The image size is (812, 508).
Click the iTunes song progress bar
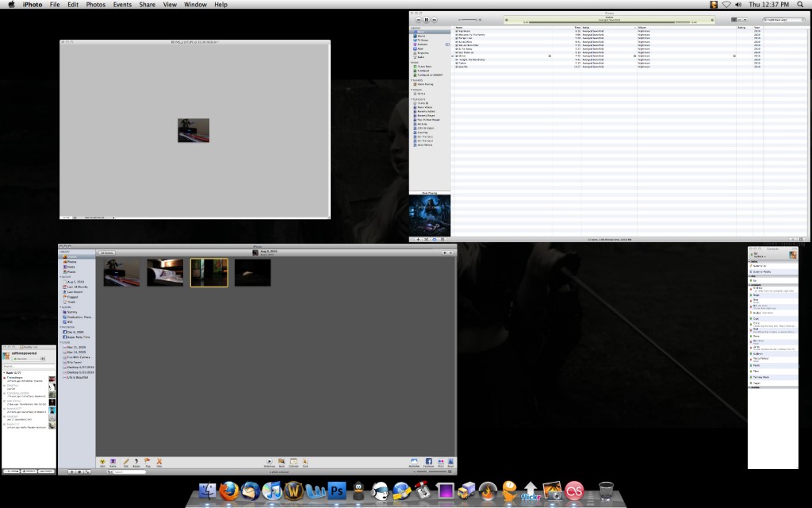click(x=609, y=22)
